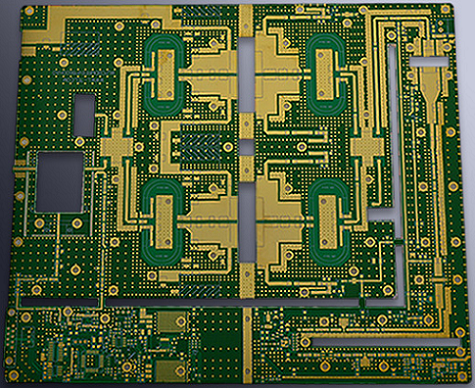Viewport: 475px width, 388px height.
Task: Select the top-right oval racetrack gold pad
Action: point(324,75)
